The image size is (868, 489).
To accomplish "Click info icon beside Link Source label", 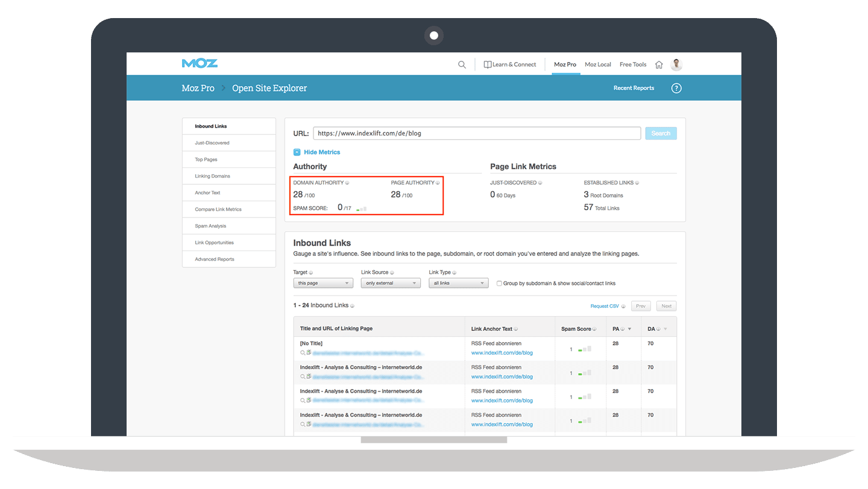I will [x=392, y=272].
